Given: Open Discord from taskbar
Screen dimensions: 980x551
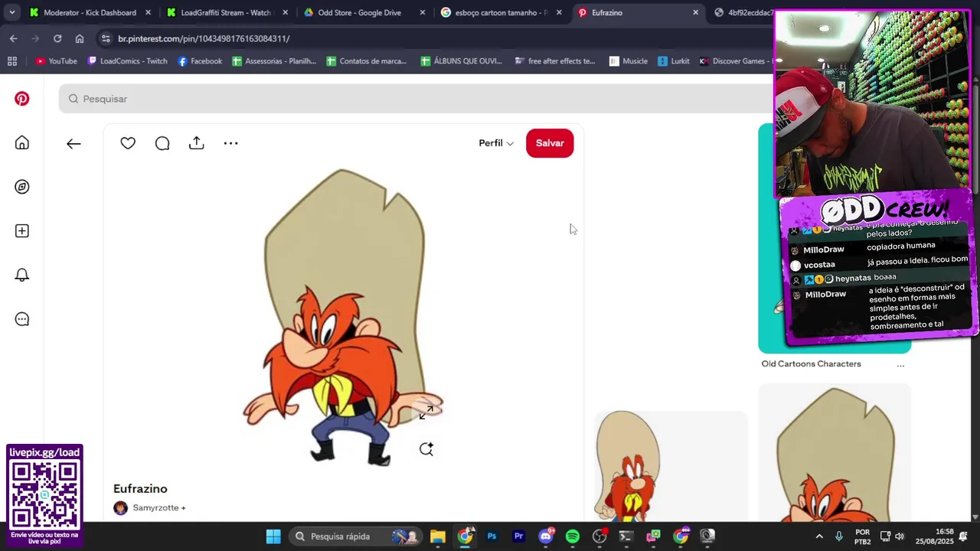Looking at the screenshot, I should tap(546, 536).
